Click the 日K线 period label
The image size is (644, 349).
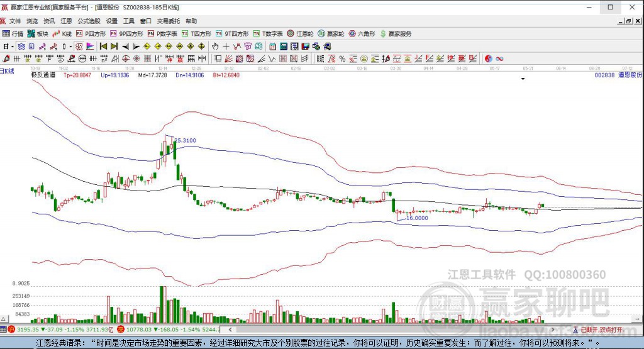tap(7, 71)
